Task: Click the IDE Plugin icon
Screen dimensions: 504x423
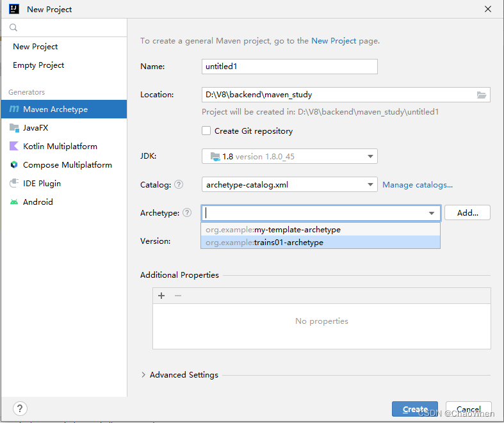Action: click(x=14, y=183)
